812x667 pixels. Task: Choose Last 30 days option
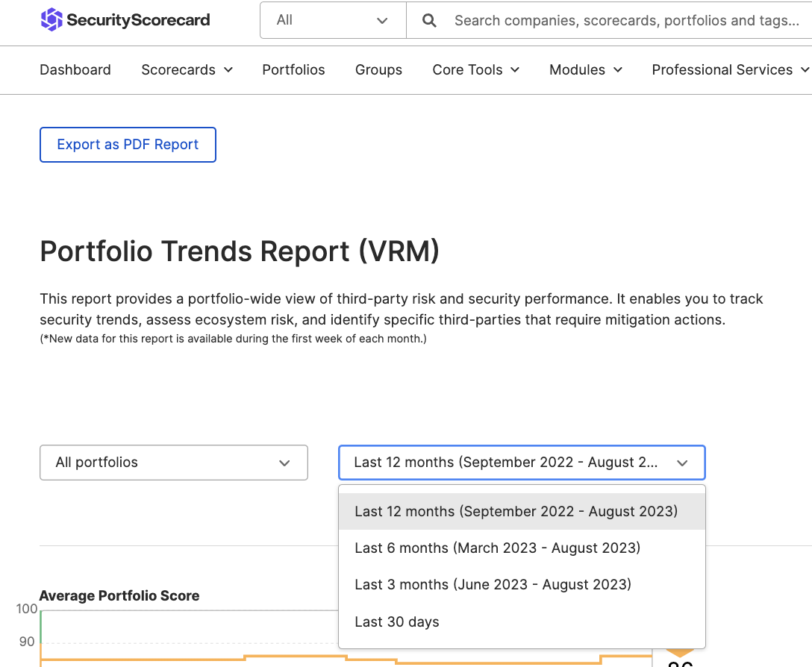pyautogui.click(x=522, y=621)
